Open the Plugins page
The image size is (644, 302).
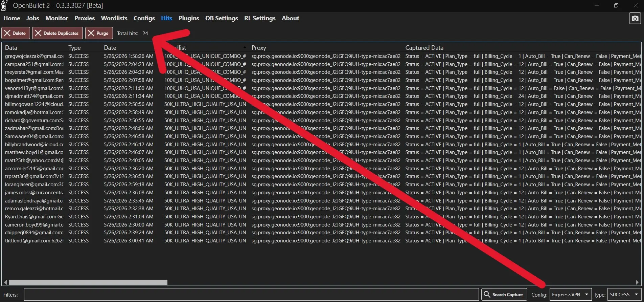click(189, 18)
